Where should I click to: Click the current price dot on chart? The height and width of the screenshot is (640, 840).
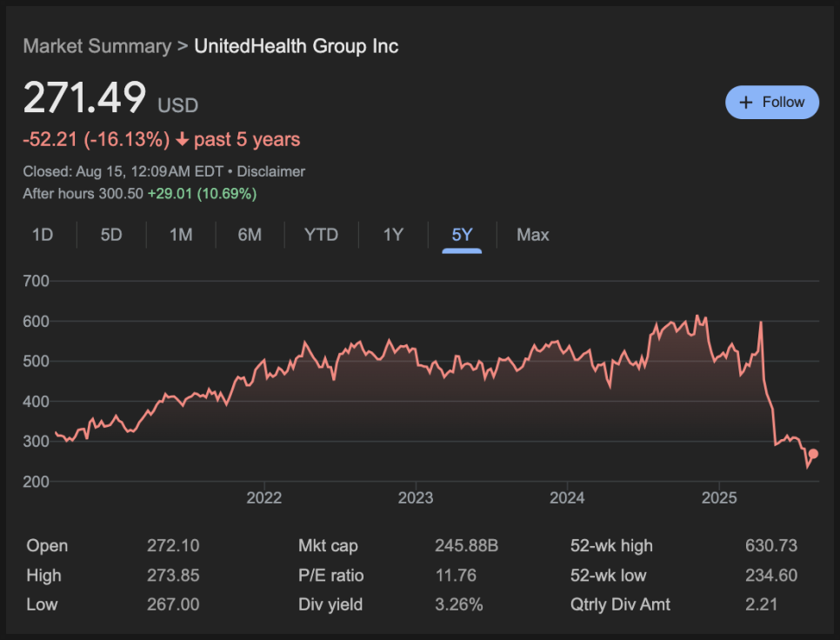tap(813, 454)
